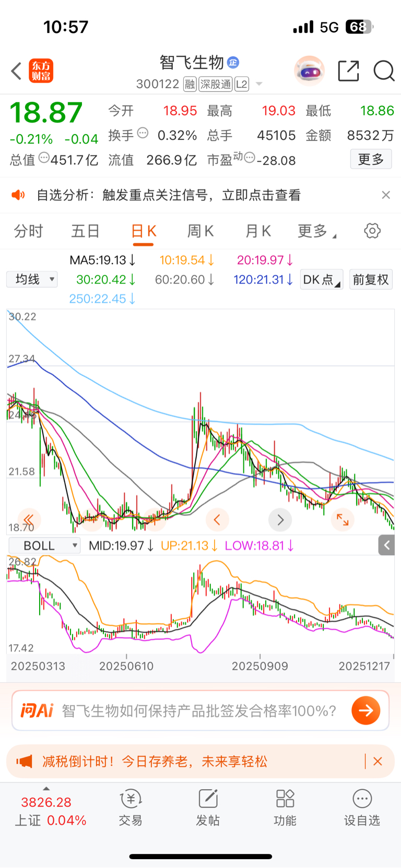This screenshot has height=868, width=401.
Task: Switch to the 分时 tab
Action: click(28, 231)
